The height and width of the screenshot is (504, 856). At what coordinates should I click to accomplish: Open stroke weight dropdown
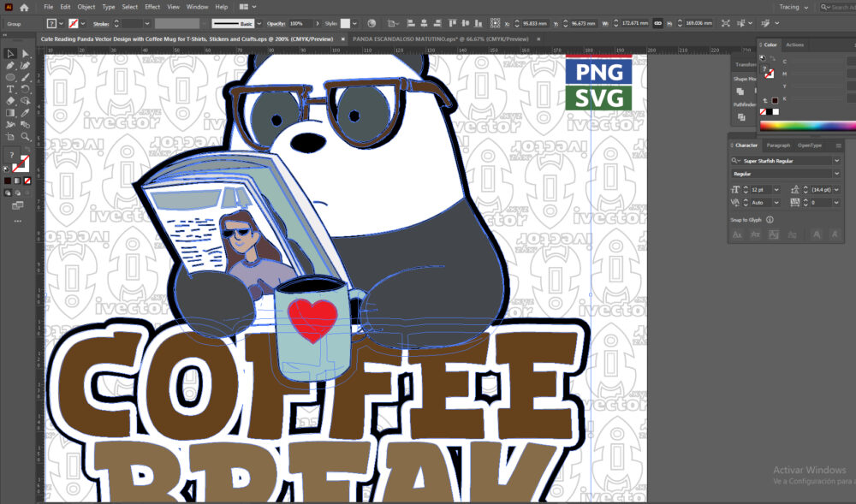point(147,23)
